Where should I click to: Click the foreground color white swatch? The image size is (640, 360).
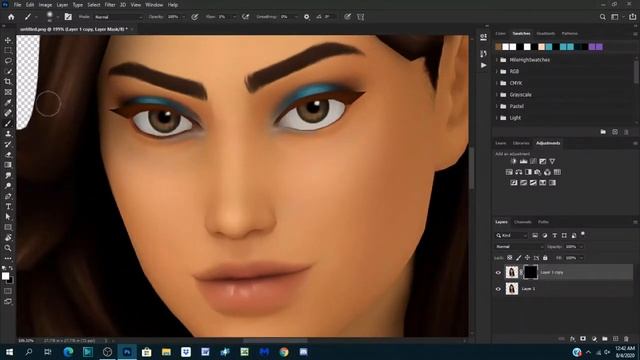click(5, 276)
